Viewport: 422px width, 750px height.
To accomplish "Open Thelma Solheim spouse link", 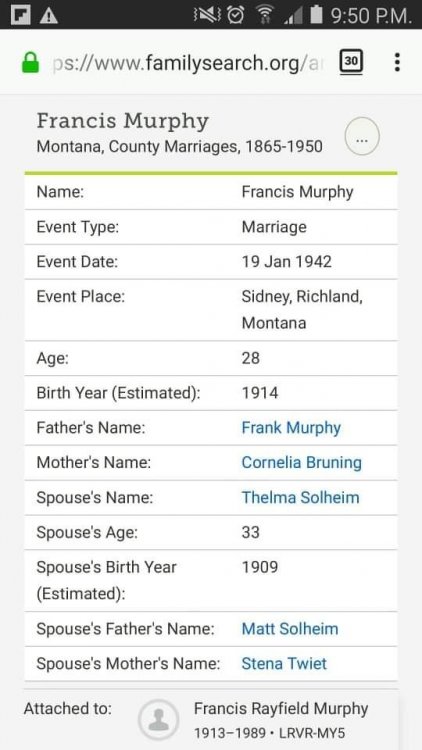I will (300, 497).
